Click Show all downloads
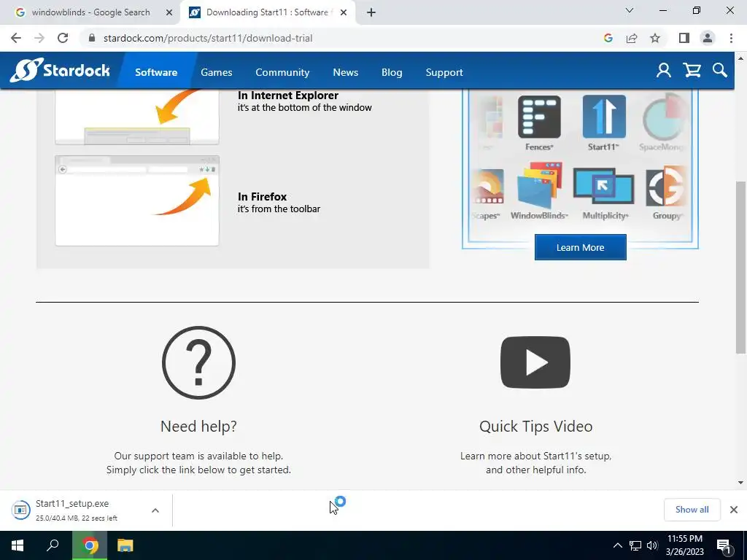 (x=692, y=510)
